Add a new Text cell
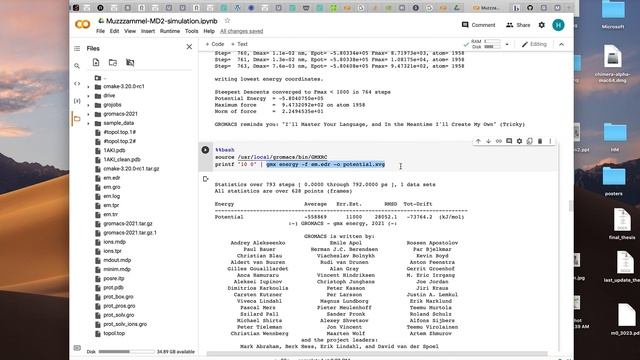 pyautogui.click(x=239, y=44)
